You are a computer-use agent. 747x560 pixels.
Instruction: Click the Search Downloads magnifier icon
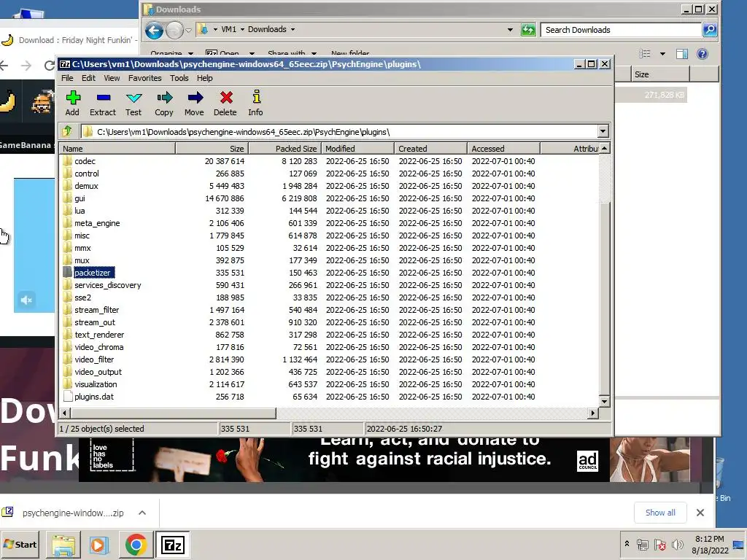tap(710, 29)
